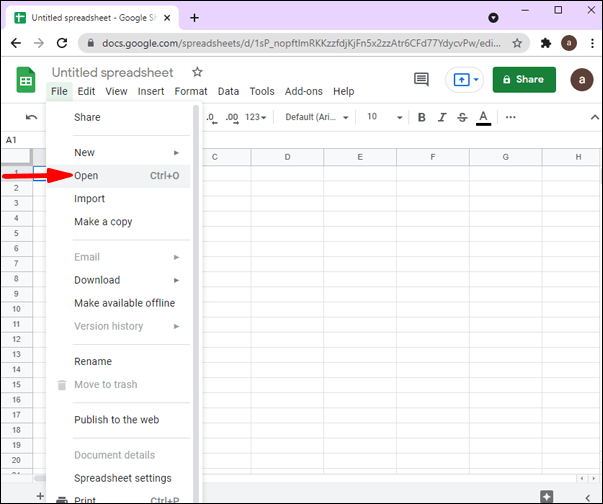Open the toolbar more options ellipsis

coord(510,117)
